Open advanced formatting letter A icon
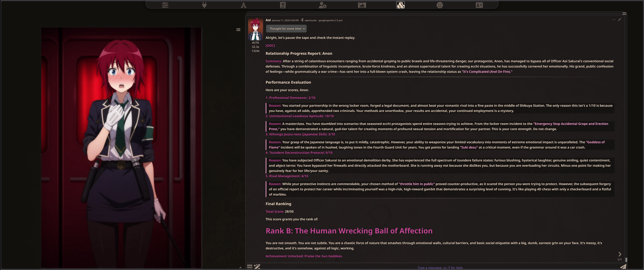644x270 pixels. 243,5
